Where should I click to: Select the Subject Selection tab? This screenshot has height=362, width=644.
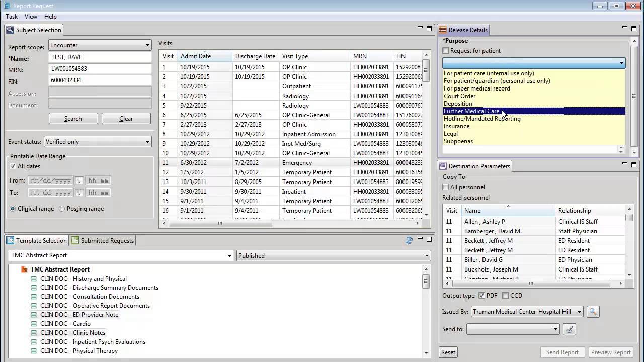tap(34, 30)
